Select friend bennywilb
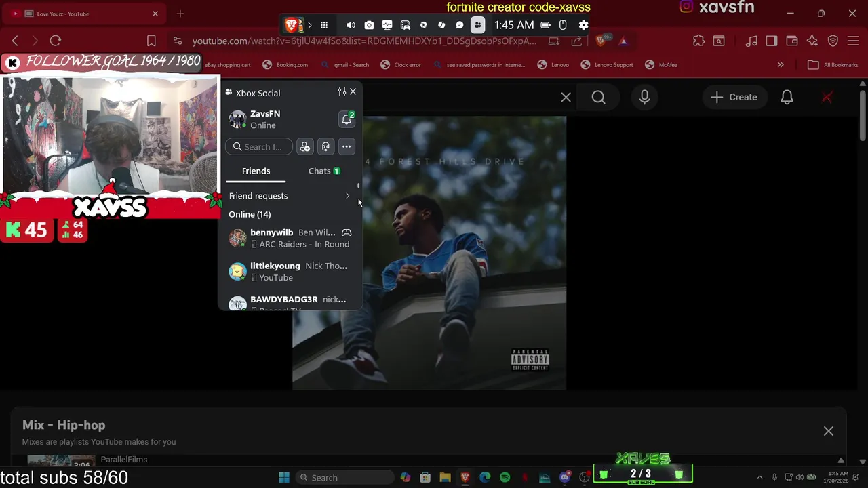868x488 pixels. [x=290, y=238]
